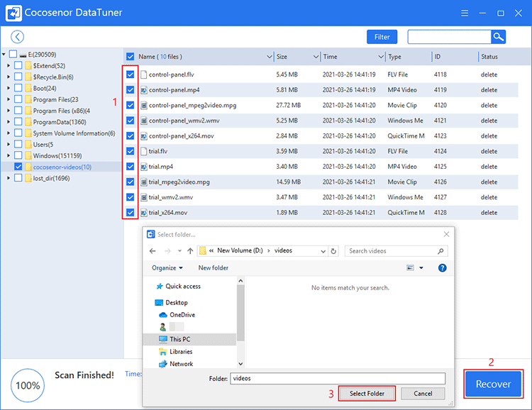Image resolution: width=532 pixels, height=410 pixels.
Task: Click the control-panel.mp4 file icon
Action: click(x=144, y=90)
